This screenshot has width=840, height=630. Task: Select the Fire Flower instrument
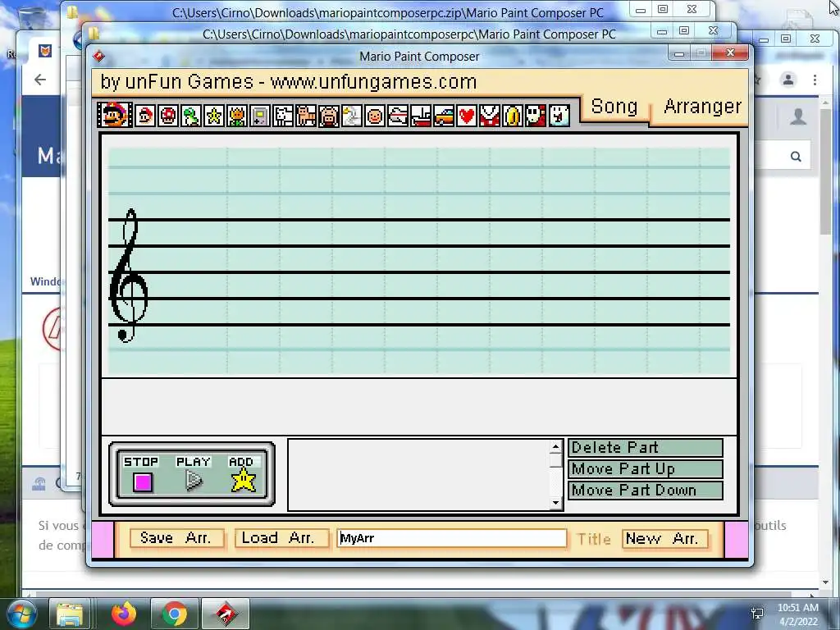pyautogui.click(x=237, y=116)
